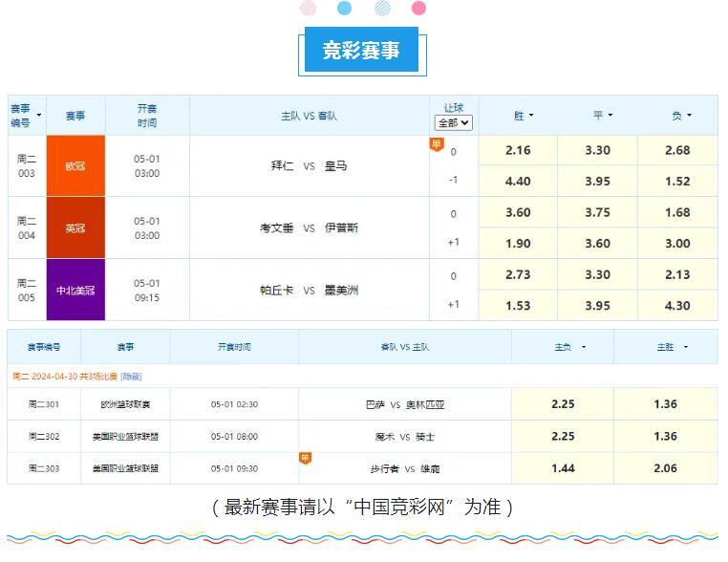The image size is (728, 562).
Task: Pick 1.90 win odds for 考文垂 +1
Action: coord(518,244)
